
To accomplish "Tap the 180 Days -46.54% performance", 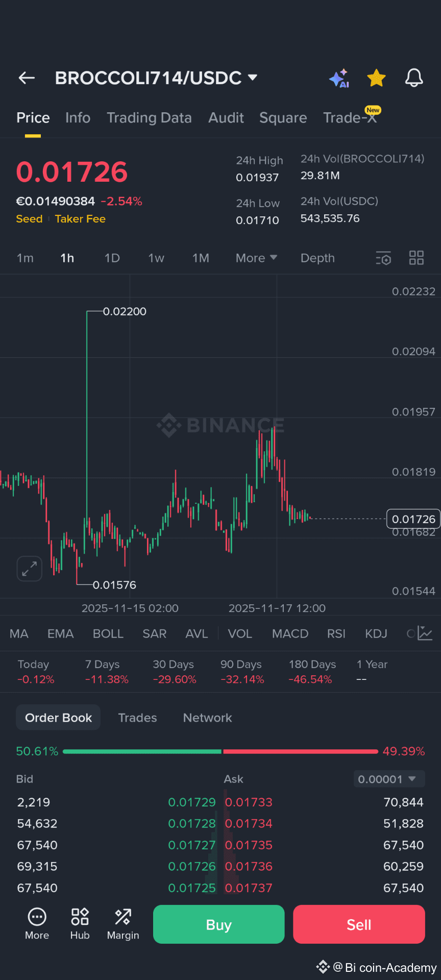I will [312, 672].
